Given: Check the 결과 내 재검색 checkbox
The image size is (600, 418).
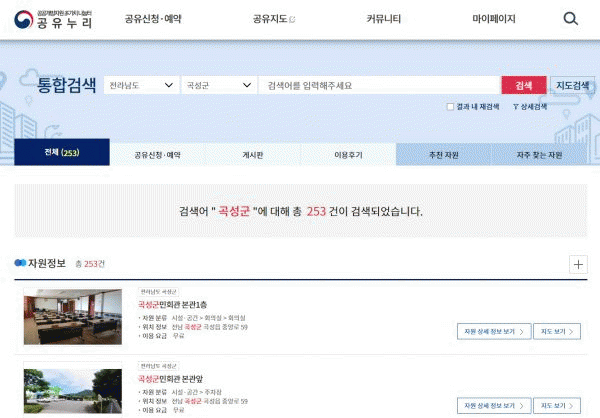Looking at the screenshot, I should 450,106.
